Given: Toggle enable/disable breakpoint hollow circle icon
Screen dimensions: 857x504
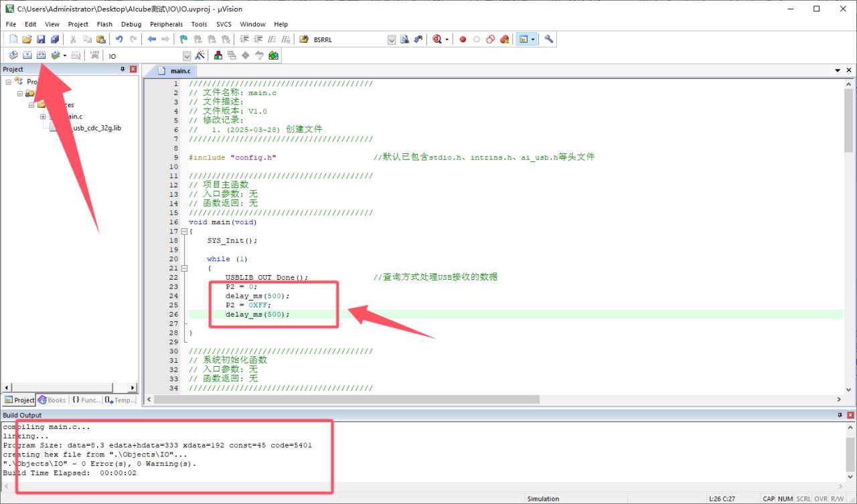Looking at the screenshot, I should [477, 39].
